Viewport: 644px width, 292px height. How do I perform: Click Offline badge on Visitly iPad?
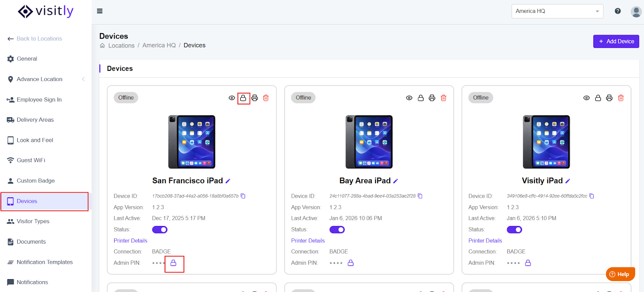[481, 98]
